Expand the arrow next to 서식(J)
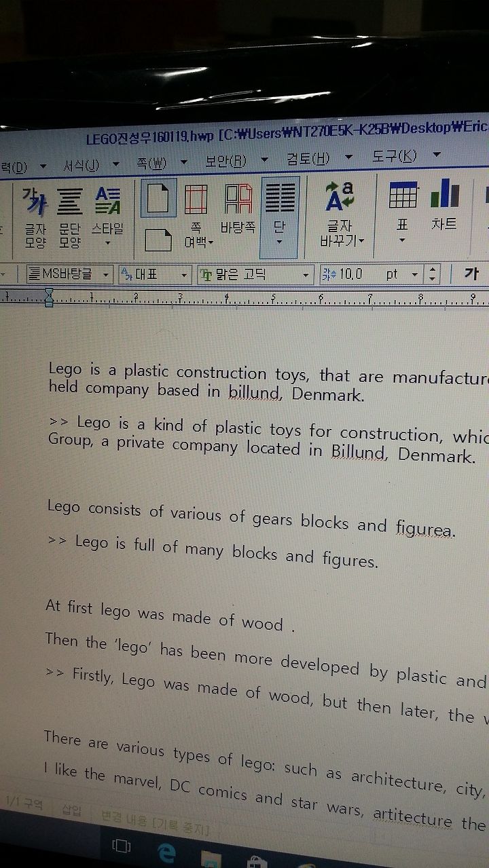Screen dimensions: 489x868 115,164
